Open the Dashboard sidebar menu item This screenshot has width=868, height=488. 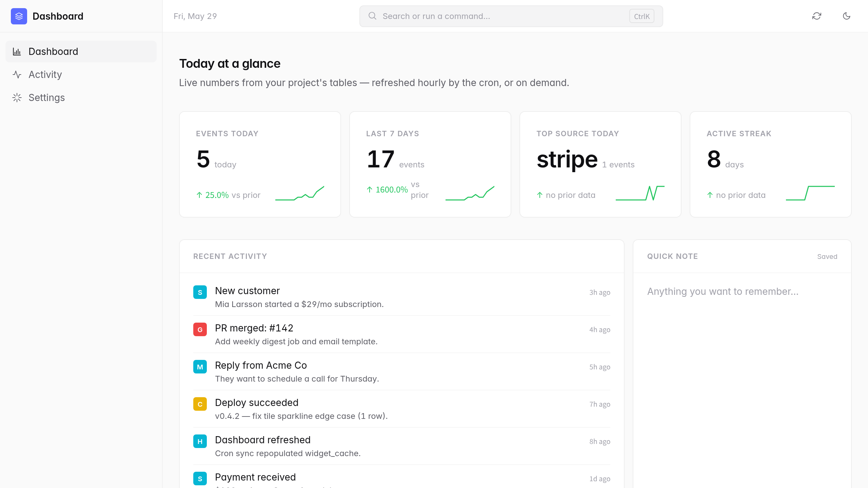click(81, 52)
